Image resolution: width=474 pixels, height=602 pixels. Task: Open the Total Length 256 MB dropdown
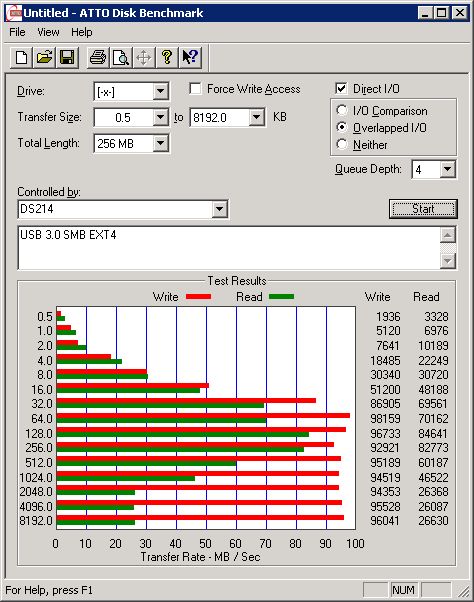160,144
